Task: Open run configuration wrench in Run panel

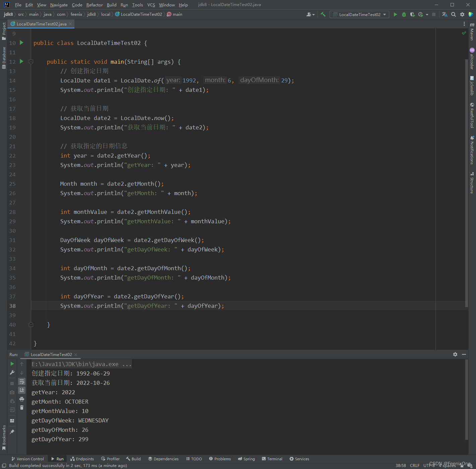Action: [x=12, y=372]
